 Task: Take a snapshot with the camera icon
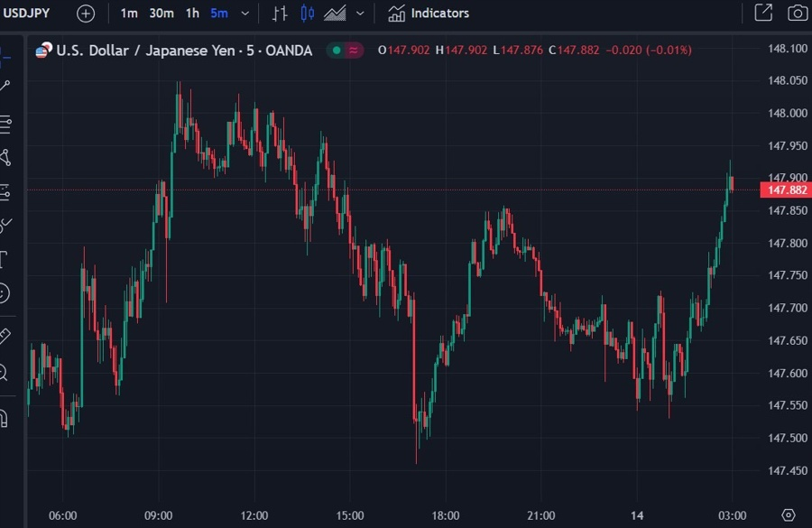pyautogui.click(x=798, y=13)
